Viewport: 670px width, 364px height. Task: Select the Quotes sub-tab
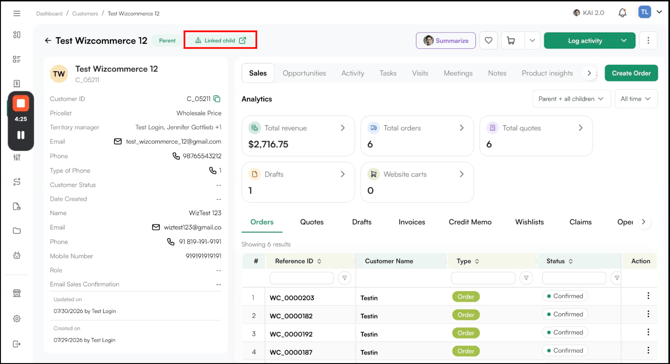coord(311,222)
